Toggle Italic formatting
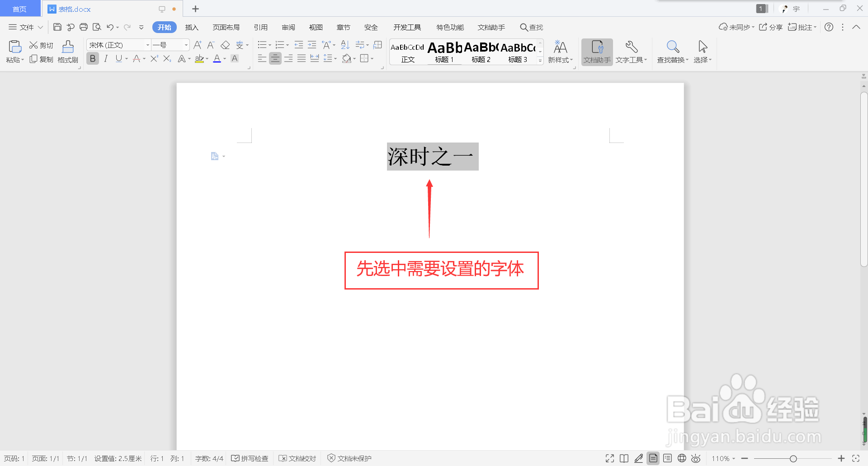Image resolution: width=868 pixels, height=466 pixels. point(106,58)
